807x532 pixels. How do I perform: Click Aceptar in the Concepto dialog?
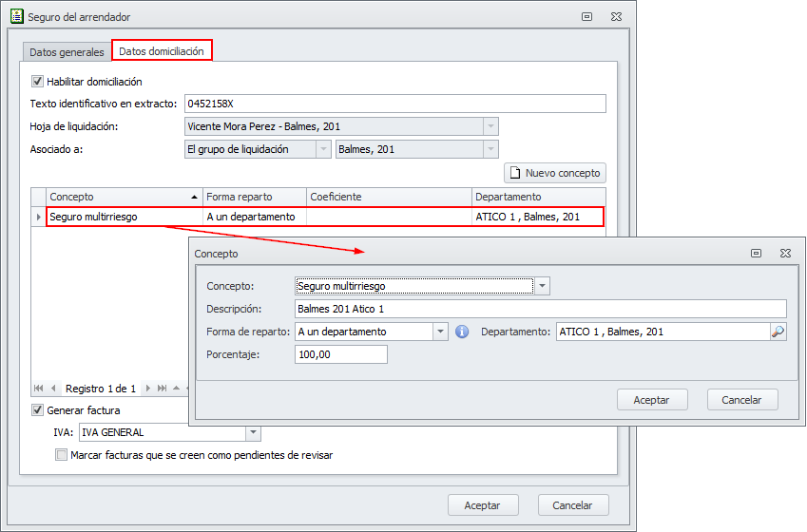coord(652,400)
